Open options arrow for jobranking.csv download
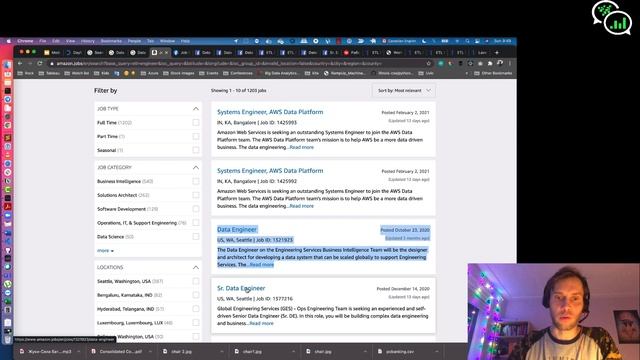The height and width of the screenshot is (360, 640). click(x=437, y=351)
